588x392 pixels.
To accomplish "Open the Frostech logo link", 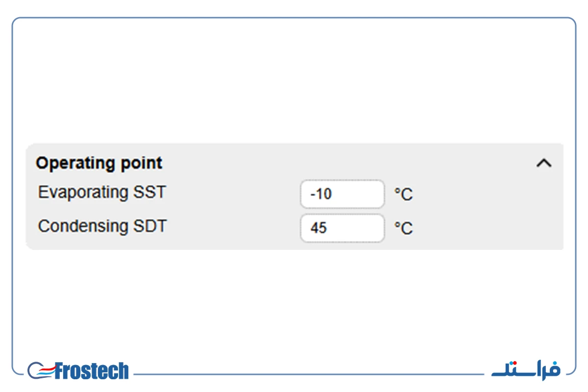I will [78, 371].
